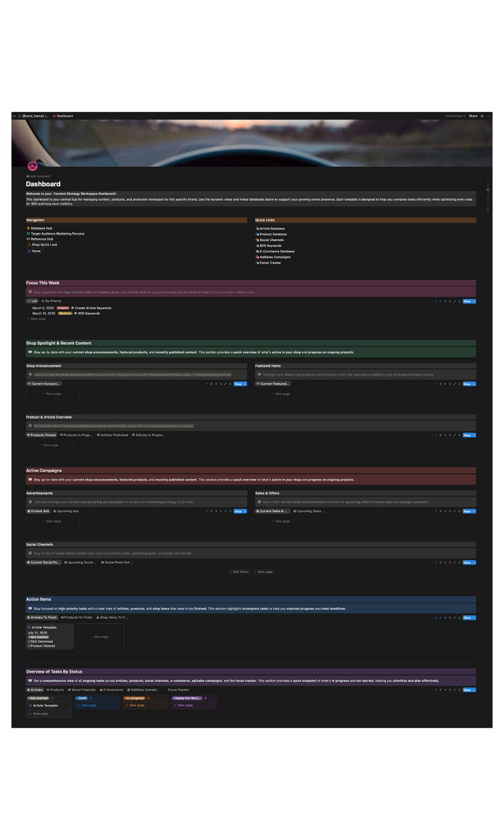Expand the New dropdown arrow in Action Items

[474, 618]
